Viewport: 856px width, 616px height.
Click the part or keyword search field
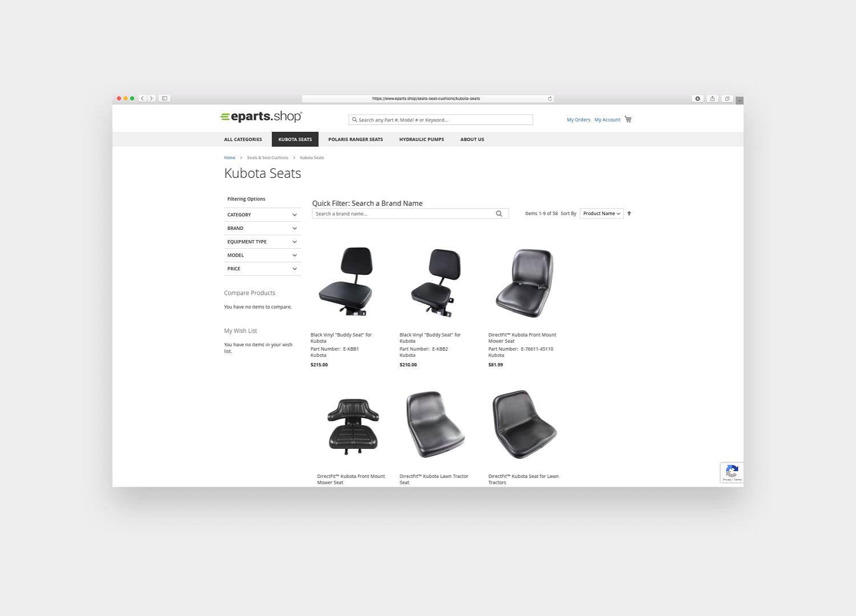click(441, 120)
